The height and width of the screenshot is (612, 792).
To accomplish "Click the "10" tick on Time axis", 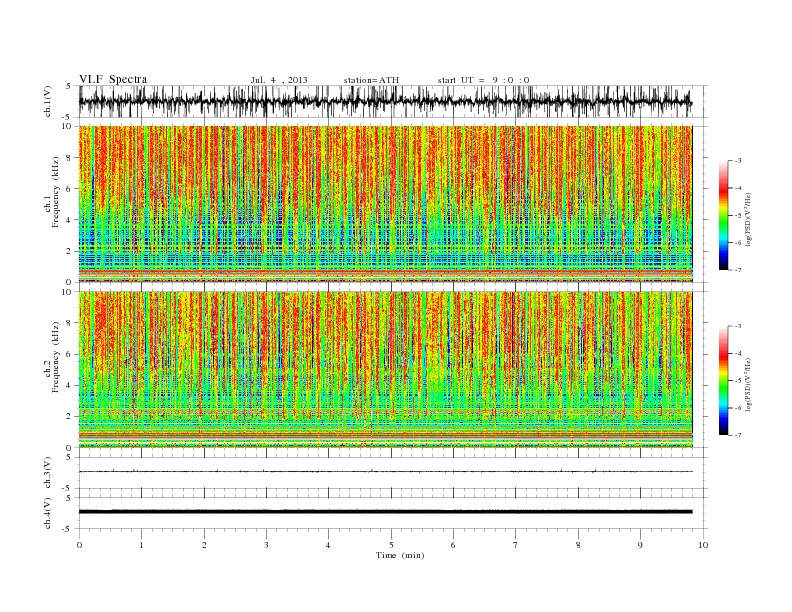I will (x=703, y=545).
